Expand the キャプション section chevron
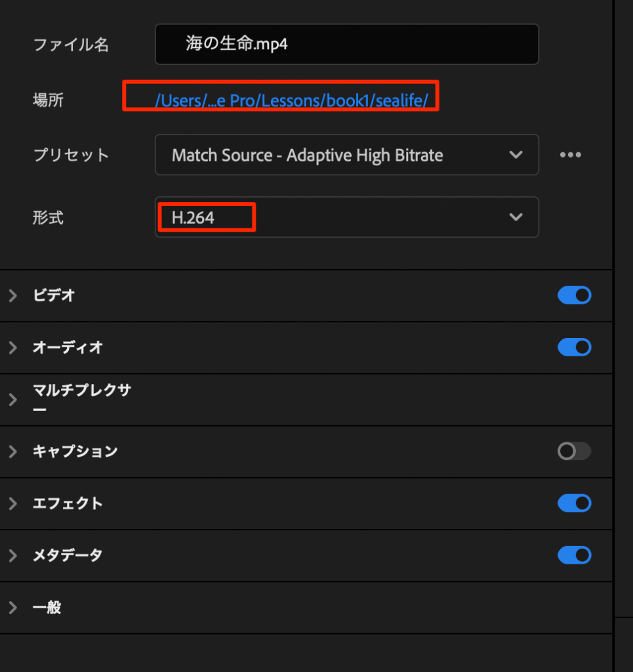 12,451
